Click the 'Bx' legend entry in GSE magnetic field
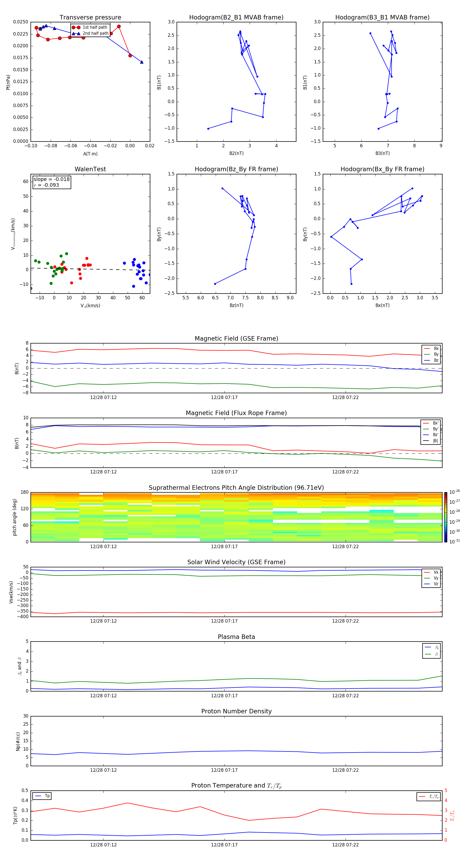Image resolution: width=473 pixels, height=868 pixels. point(431,349)
